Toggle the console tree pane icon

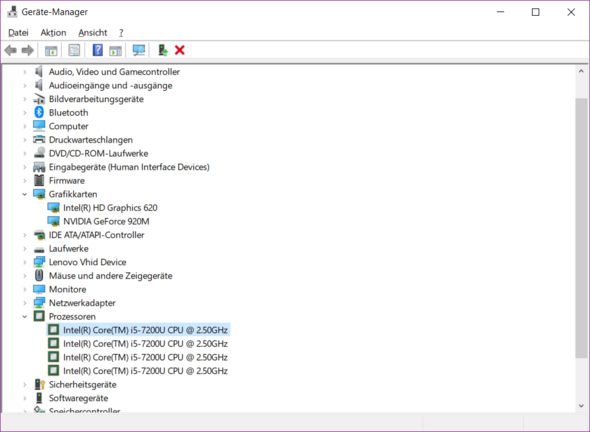51,50
